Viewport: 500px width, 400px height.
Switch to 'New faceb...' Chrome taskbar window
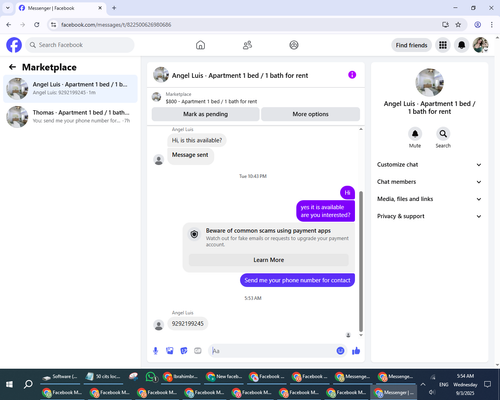[224, 377]
